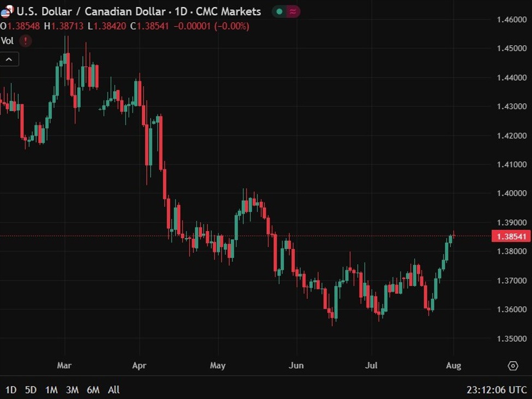Image resolution: width=532 pixels, height=399 pixels.
Task: Click the Jul date axis label
Action: coord(372,365)
